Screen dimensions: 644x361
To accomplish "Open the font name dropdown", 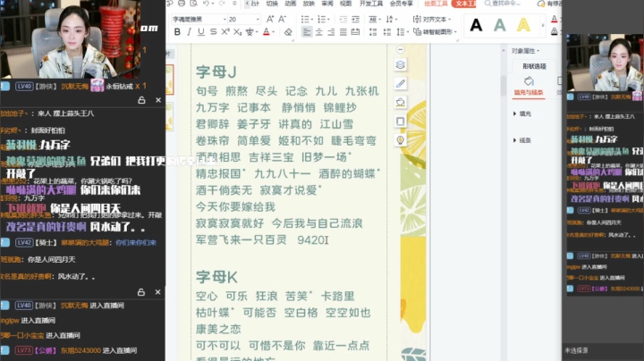I will click(225, 20).
